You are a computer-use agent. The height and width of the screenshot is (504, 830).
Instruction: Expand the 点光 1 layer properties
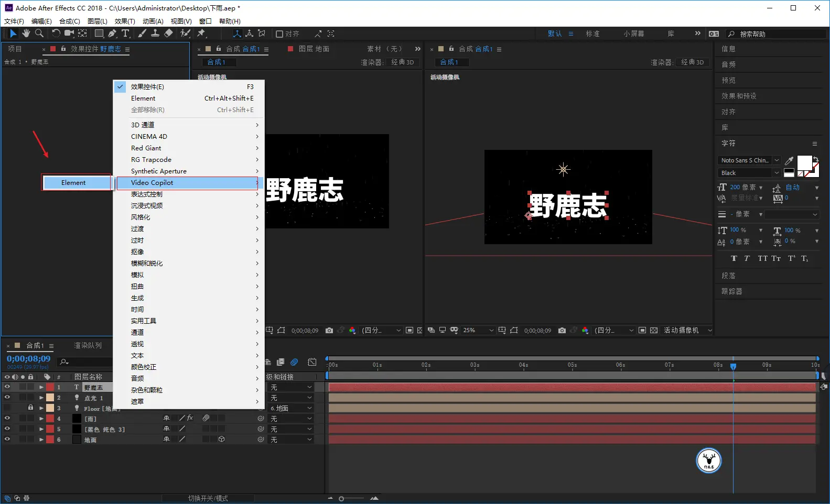click(41, 398)
